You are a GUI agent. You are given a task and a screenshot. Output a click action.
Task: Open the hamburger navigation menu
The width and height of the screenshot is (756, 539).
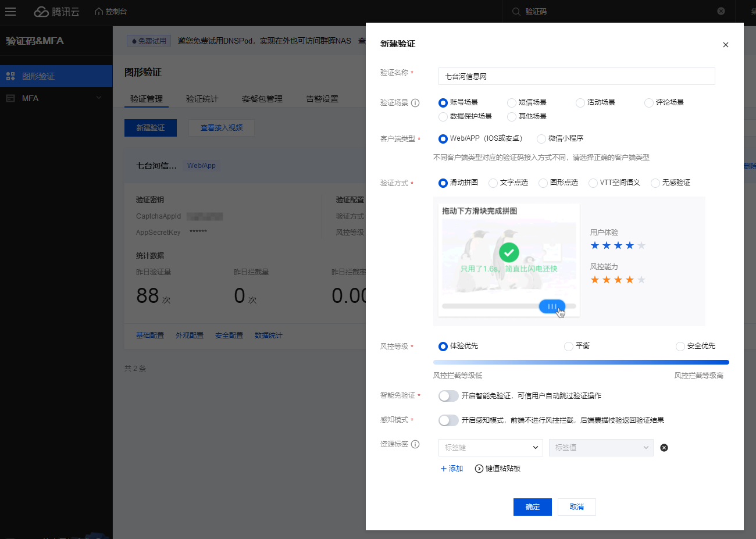(10, 12)
